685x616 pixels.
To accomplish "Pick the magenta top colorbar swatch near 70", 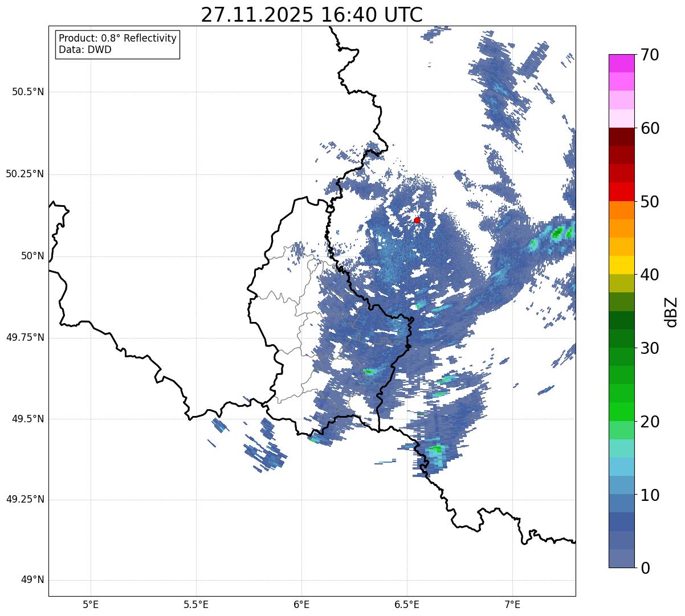I will 622,63.
